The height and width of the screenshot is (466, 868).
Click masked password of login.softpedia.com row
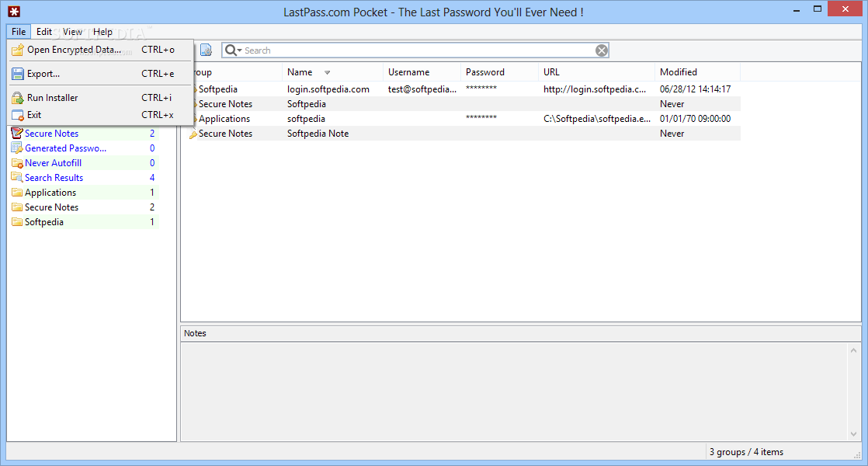[481, 89]
